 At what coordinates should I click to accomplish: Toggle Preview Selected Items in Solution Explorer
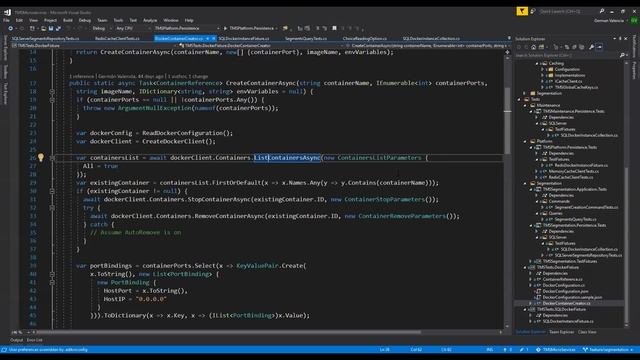tap(599, 47)
